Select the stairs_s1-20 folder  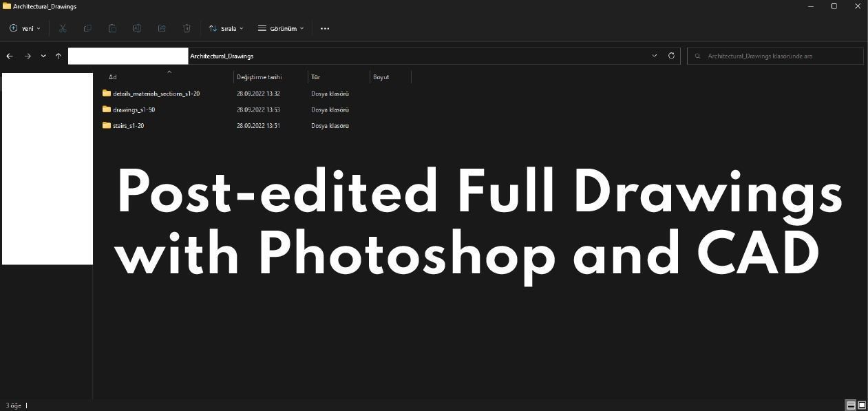click(x=128, y=125)
